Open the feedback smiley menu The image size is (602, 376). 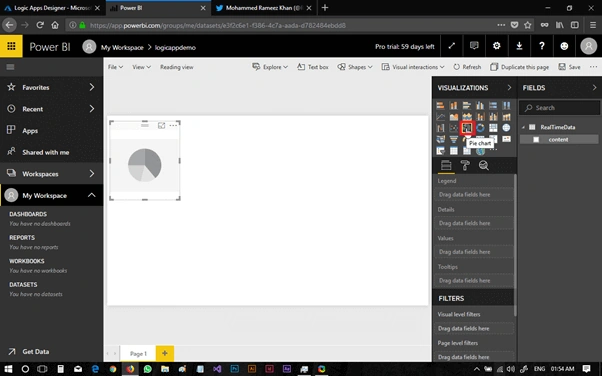coord(564,46)
